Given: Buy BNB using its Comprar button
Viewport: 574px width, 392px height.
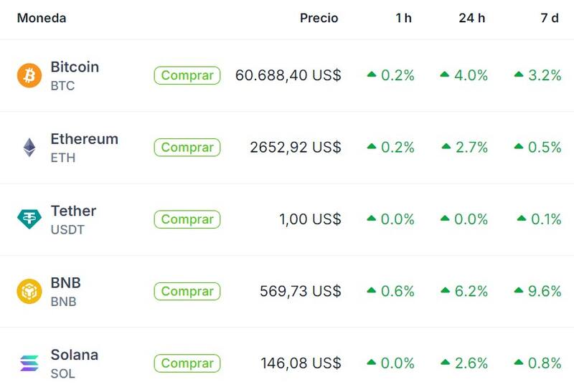Looking at the screenshot, I should [187, 292].
